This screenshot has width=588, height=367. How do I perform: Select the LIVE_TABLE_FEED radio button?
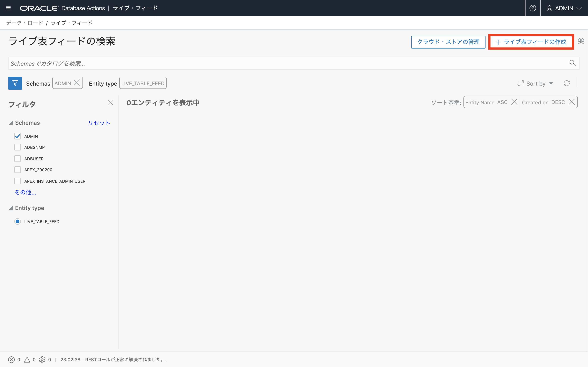click(x=18, y=221)
